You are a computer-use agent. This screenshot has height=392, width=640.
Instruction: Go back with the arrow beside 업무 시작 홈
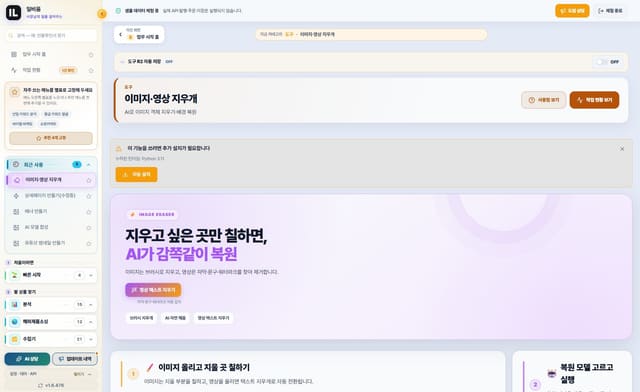pyautogui.click(x=120, y=34)
